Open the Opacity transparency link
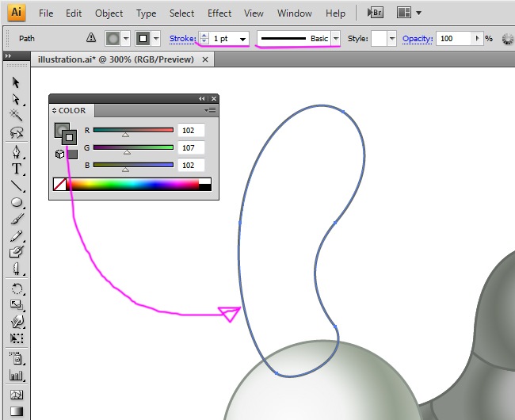This screenshot has height=420, width=515. click(x=418, y=38)
